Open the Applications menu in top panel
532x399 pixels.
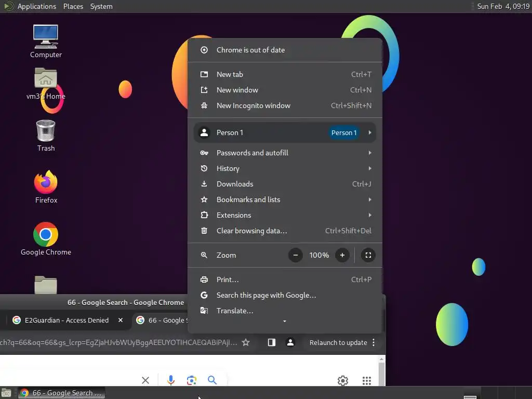pyautogui.click(x=37, y=6)
